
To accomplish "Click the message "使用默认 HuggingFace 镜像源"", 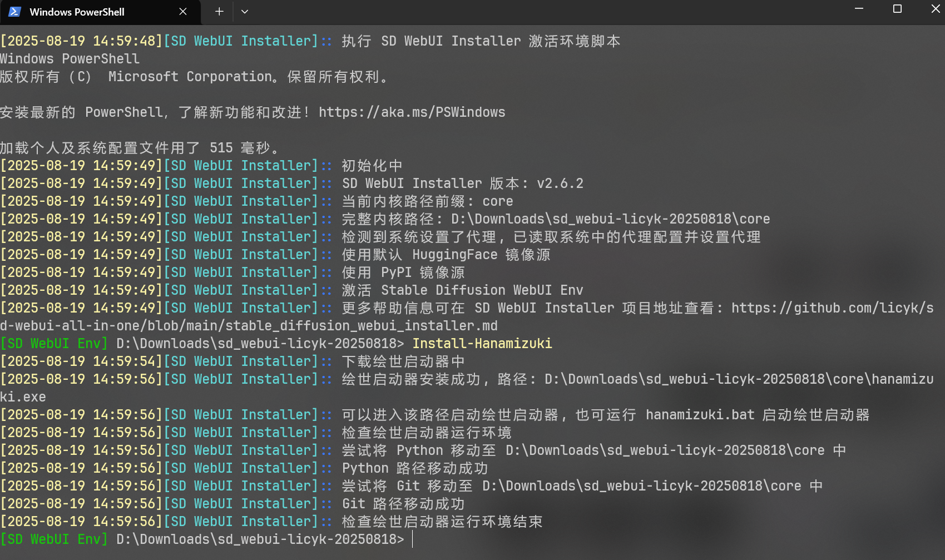I will [446, 255].
